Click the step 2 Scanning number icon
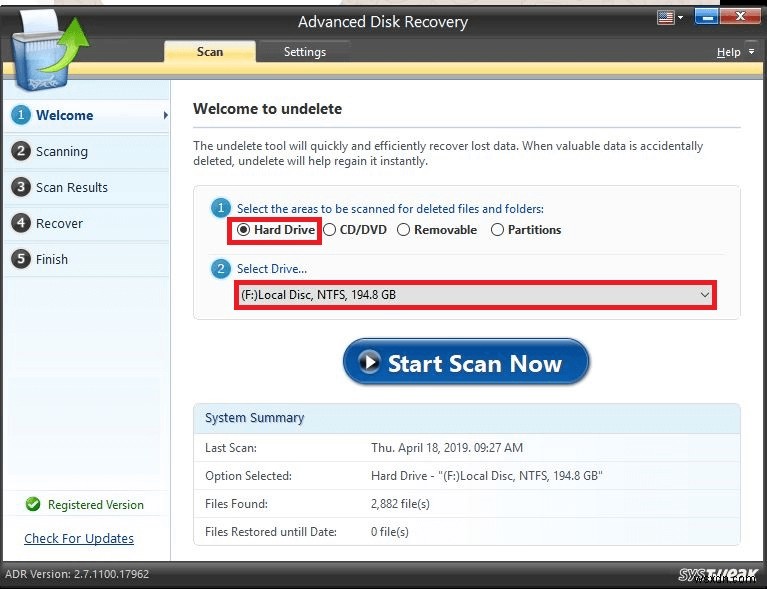767x589 pixels. pyautogui.click(x=21, y=151)
